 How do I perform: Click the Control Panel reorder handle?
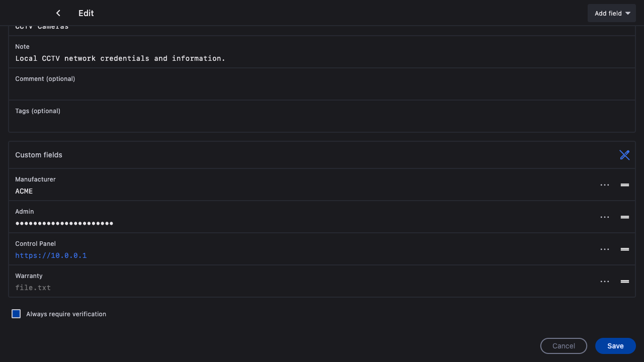tap(625, 249)
